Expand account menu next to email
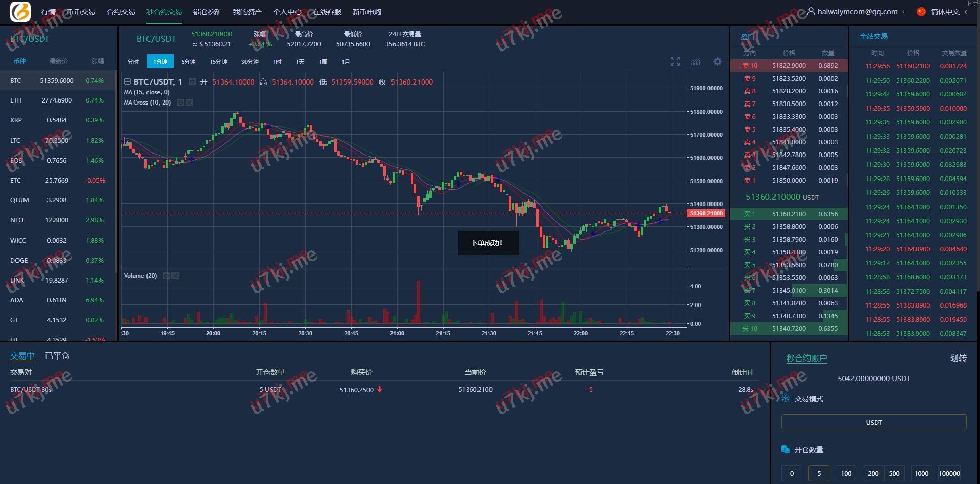The image size is (980, 484). click(x=903, y=12)
